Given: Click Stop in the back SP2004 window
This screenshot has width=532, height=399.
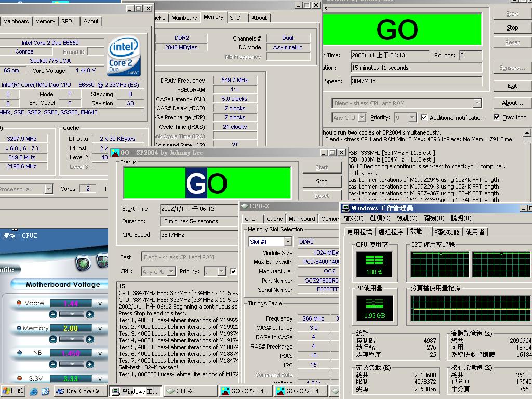Looking at the screenshot, I should (512, 28).
